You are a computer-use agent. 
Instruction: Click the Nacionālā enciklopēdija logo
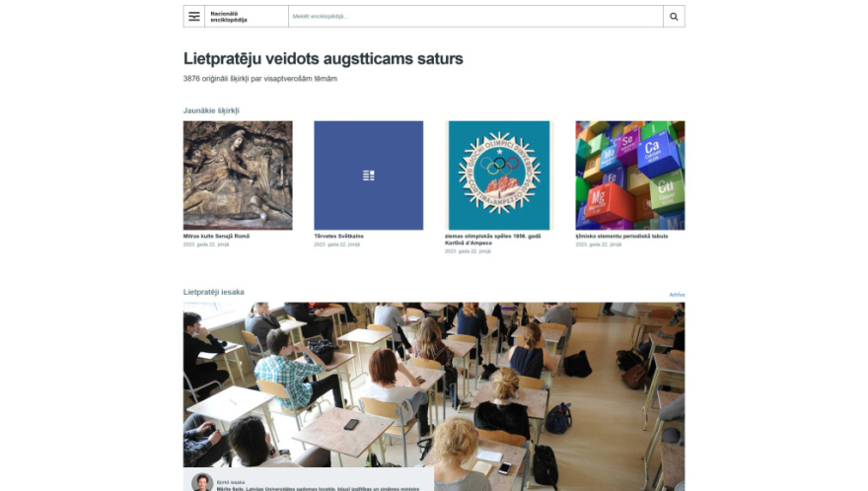tap(229, 17)
